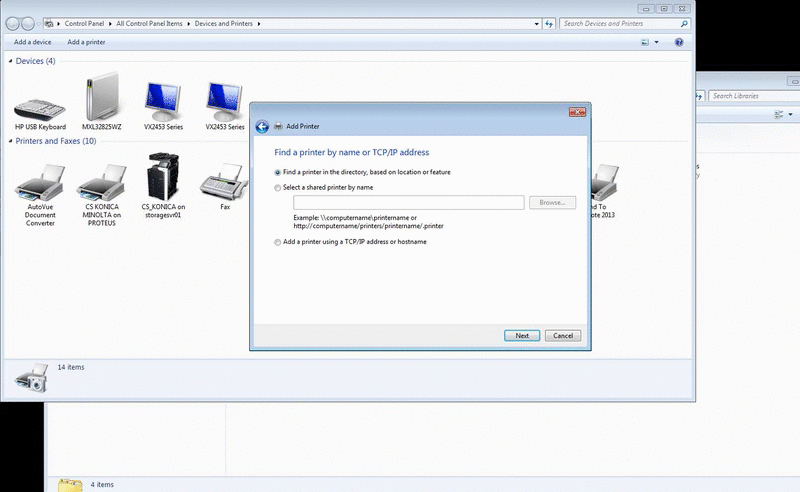The height and width of the screenshot is (492, 800).
Task: Select the MXL32825WZ drive icon
Action: coord(101,101)
